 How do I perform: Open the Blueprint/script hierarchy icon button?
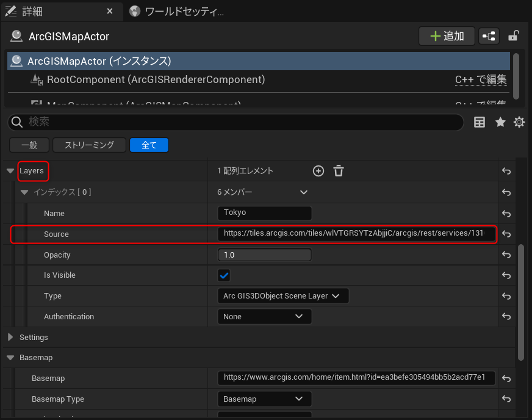click(489, 36)
